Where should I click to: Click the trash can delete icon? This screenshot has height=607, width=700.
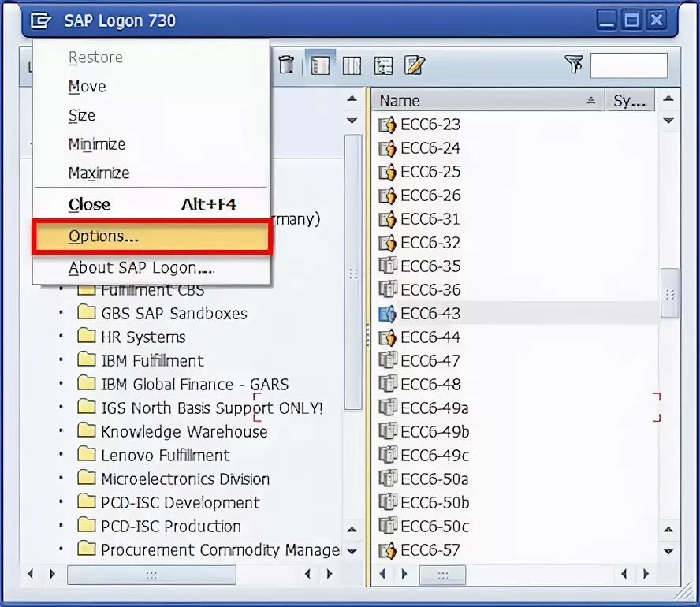[x=287, y=65]
